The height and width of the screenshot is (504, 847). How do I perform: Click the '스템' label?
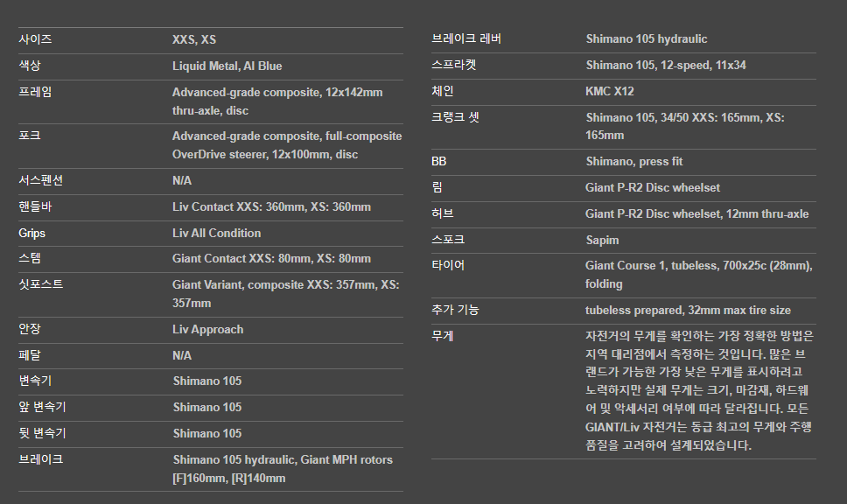tap(30, 258)
